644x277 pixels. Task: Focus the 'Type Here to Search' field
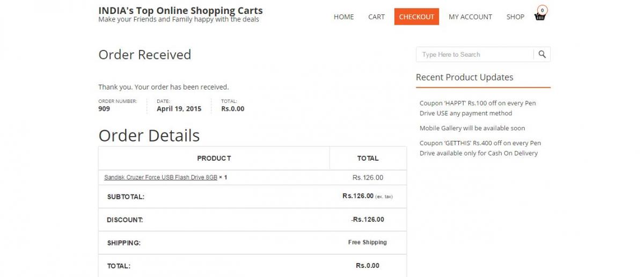pyautogui.click(x=475, y=54)
